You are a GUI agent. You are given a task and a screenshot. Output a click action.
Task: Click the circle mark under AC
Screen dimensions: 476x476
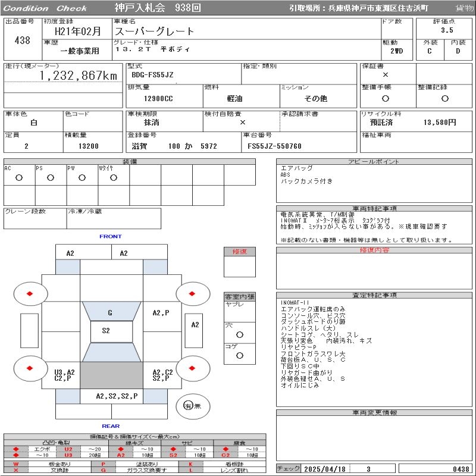tap(19, 177)
